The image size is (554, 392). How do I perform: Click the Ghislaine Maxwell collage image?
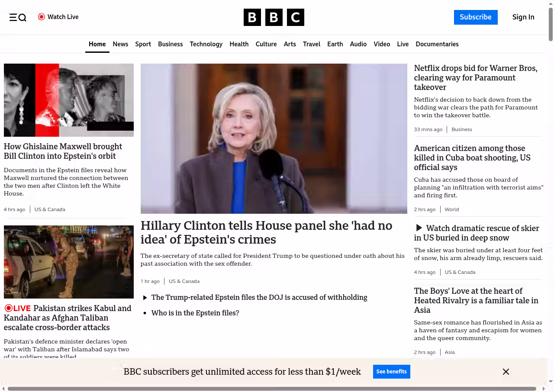(x=69, y=100)
